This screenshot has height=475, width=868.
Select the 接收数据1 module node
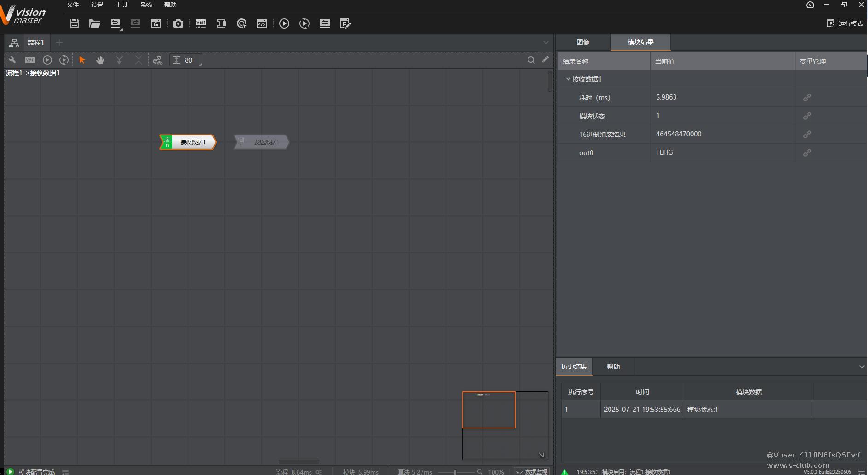pyautogui.click(x=188, y=142)
